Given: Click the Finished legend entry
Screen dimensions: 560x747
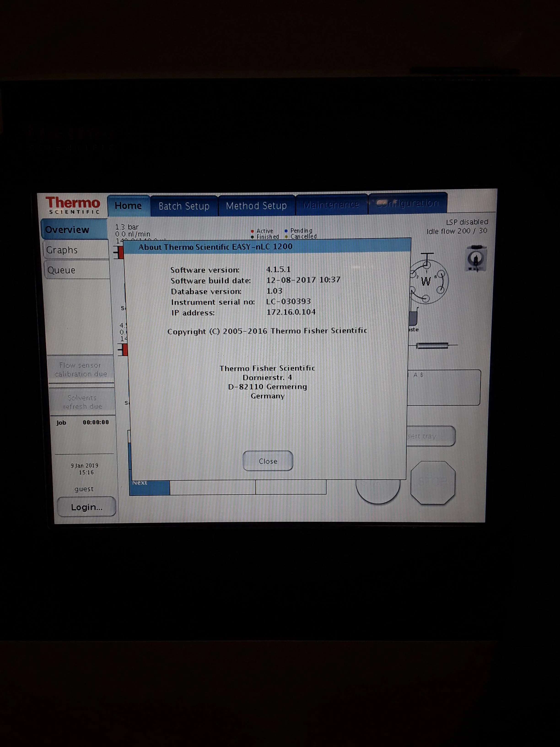Looking at the screenshot, I should click(x=265, y=237).
